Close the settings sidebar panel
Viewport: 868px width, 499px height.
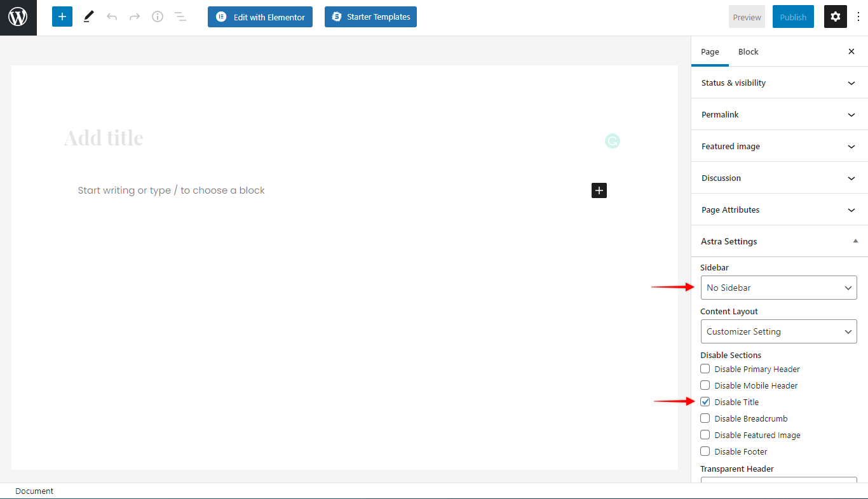coord(851,51)
